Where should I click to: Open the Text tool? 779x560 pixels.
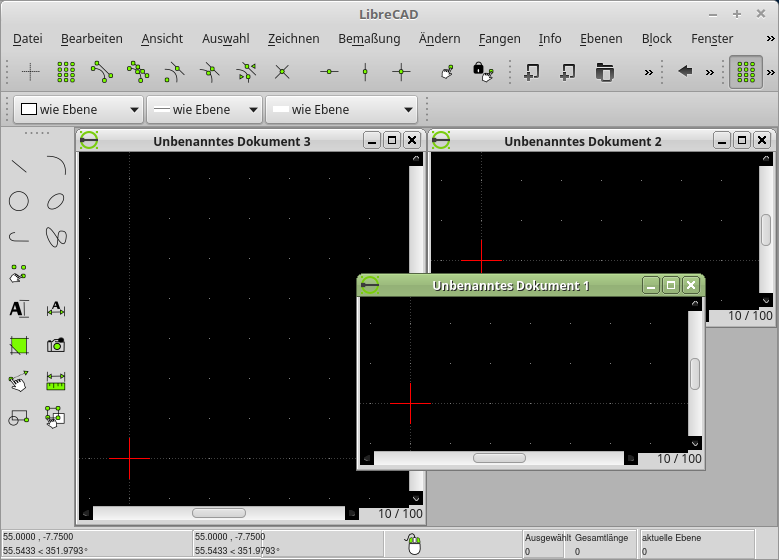[19, 309]
